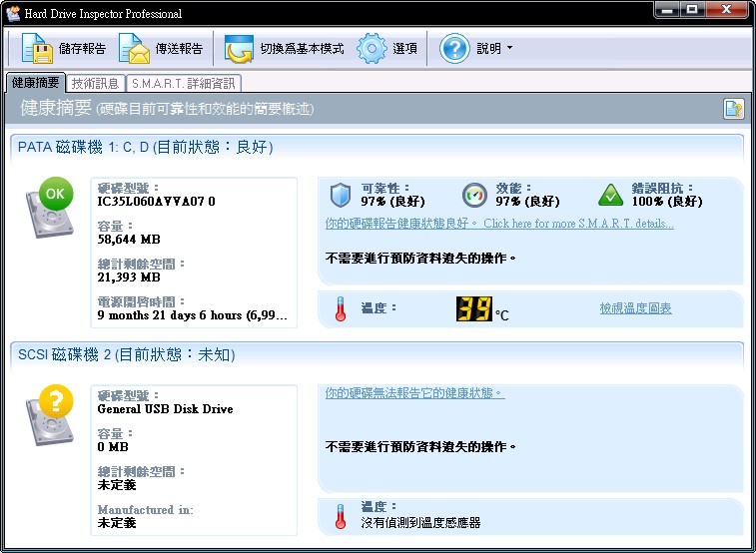Screen dimensions: 756x553
Task: Click the blue question mark help icon
Action: click(x=454, y=48)
